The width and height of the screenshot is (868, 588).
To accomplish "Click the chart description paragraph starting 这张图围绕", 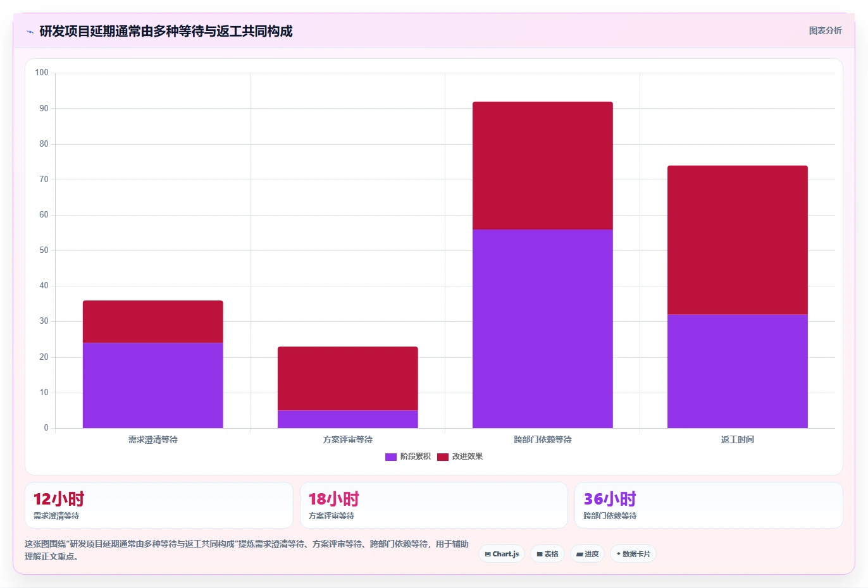I will (x=247, y=550).
